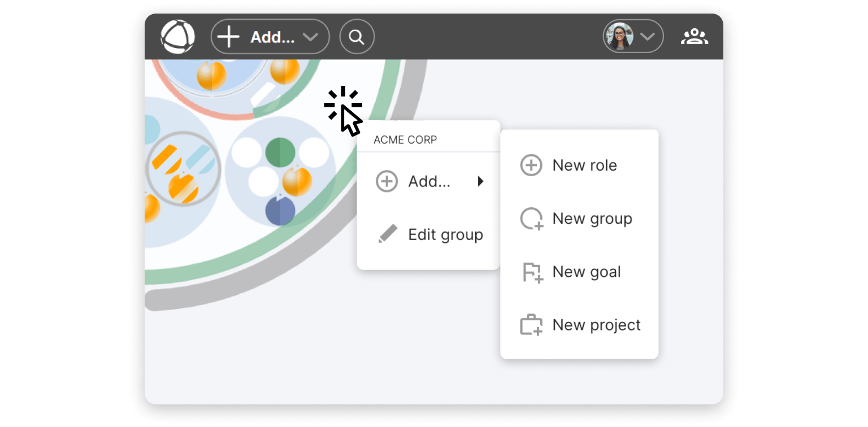
Task: Click the dark green role circle
Action: click(x=280, y=152)
